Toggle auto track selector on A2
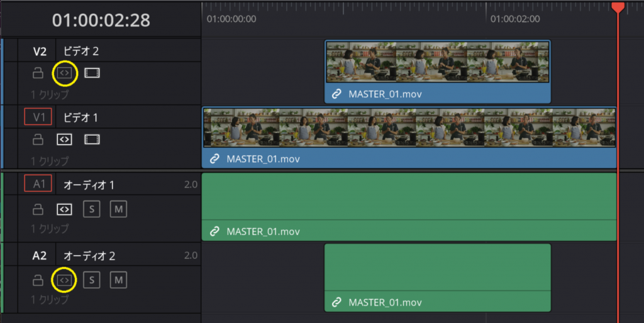This screenshot has width=644, height=323. coord(65,280)
